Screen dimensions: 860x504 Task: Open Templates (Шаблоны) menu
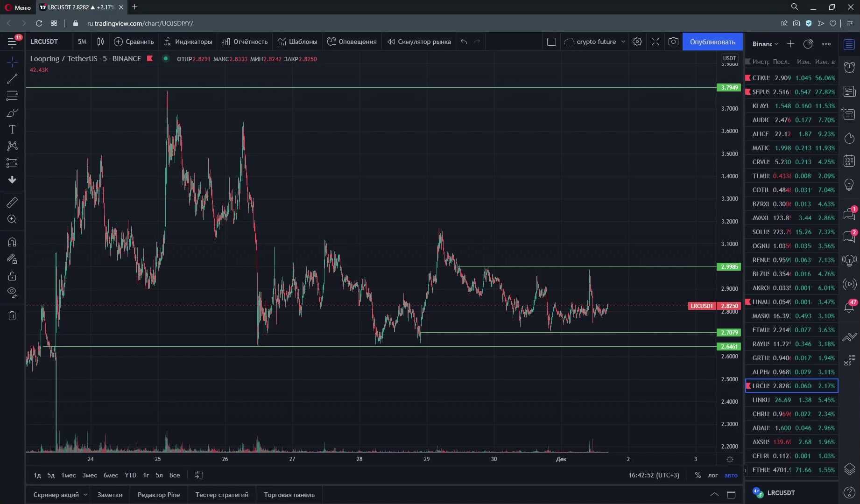click(297, 42)
